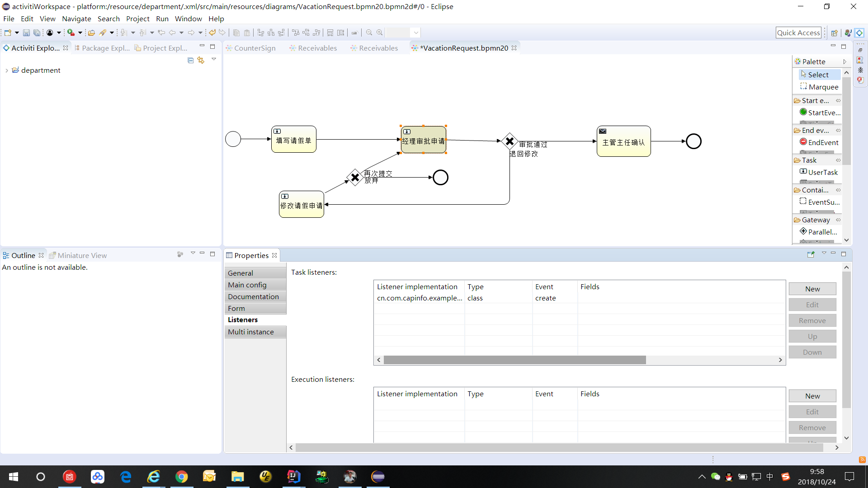Click the green Run toolbar icon
This screenshot has width=868, height=488.
[x=71, y=33]
